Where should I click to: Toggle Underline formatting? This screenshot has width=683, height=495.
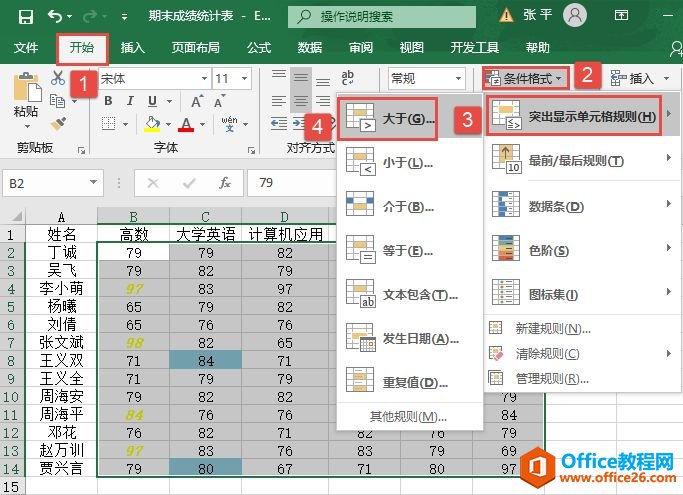152,101
